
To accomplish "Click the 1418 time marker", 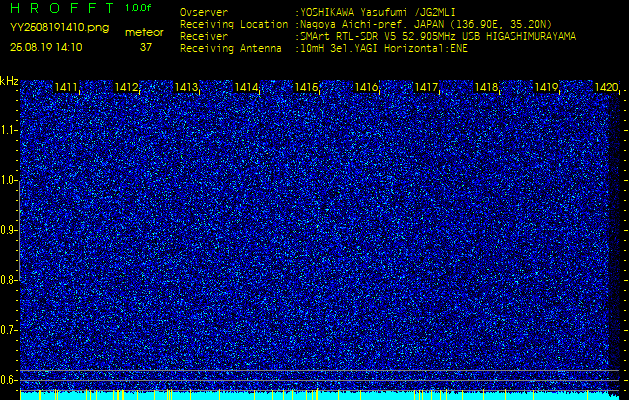I will [x=486, y=87].
